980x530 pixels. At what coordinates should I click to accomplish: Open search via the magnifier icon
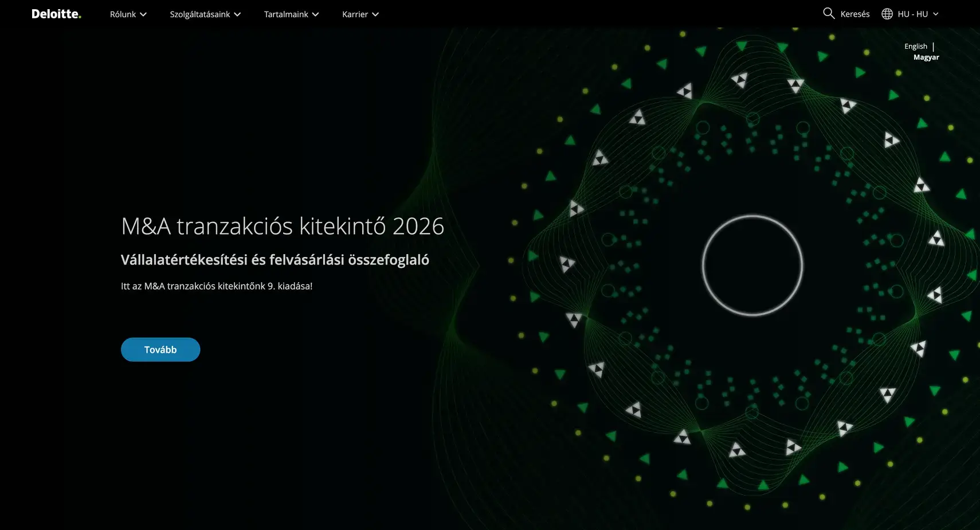point(829,13)
